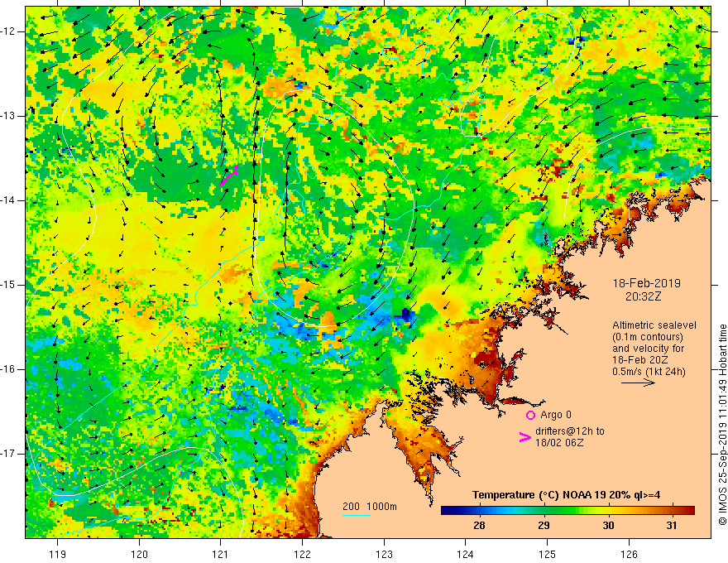The height and width of the screenshot is (563, 728).
Task: Click longitude axis label 122
Action: click(x=302, y=554)
